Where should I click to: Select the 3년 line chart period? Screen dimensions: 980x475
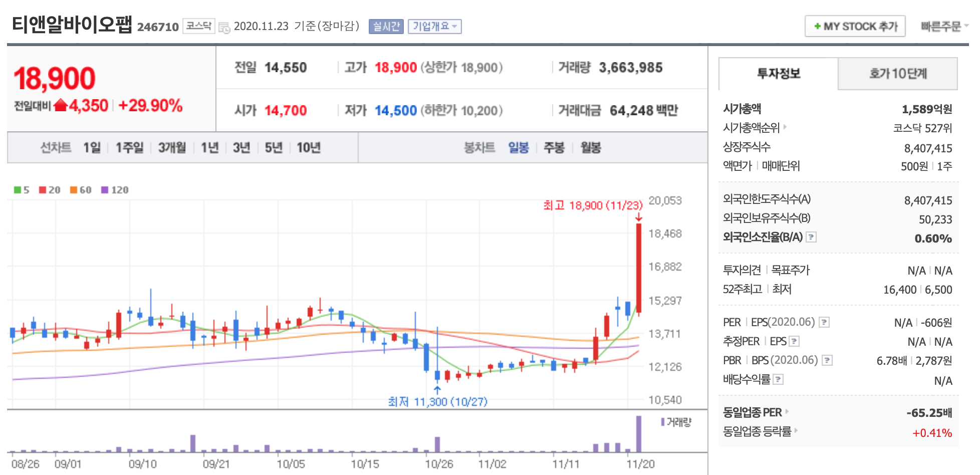point(241,148)
